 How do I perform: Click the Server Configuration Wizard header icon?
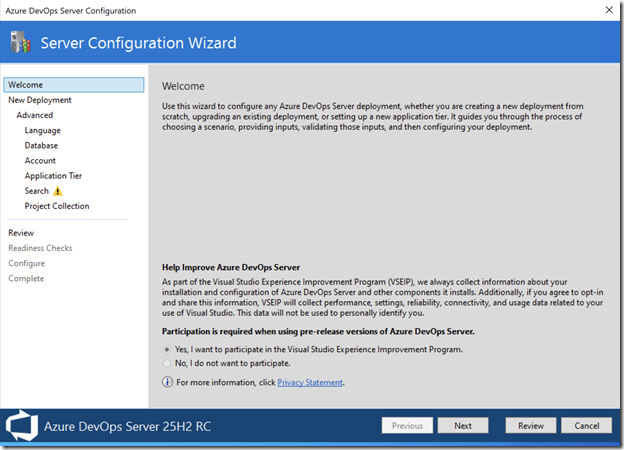[20, 42]
